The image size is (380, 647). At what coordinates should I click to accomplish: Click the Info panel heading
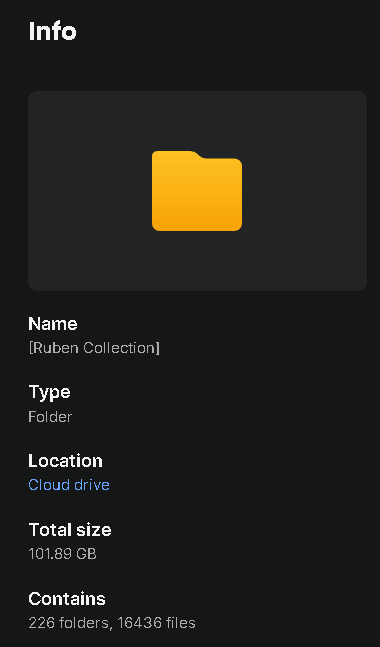tap(52, 31)
